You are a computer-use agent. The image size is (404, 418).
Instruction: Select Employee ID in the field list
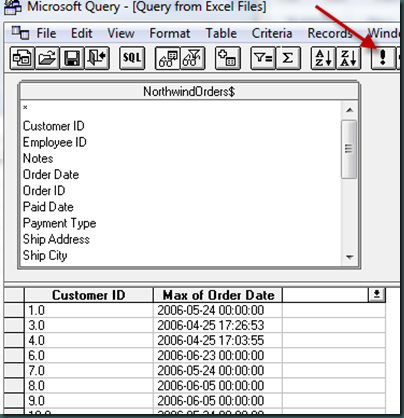coord(55,142)
